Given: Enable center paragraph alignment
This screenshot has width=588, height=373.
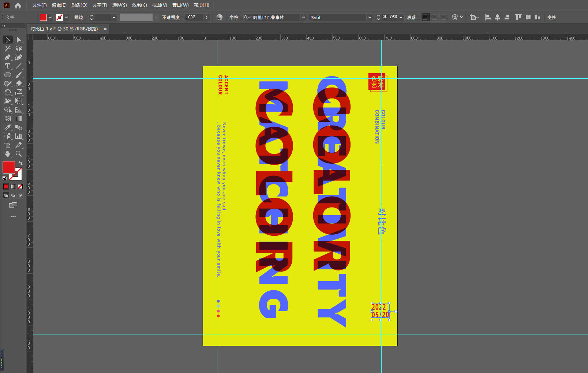Looking at the screenshot, I should (x=434, y=17).
